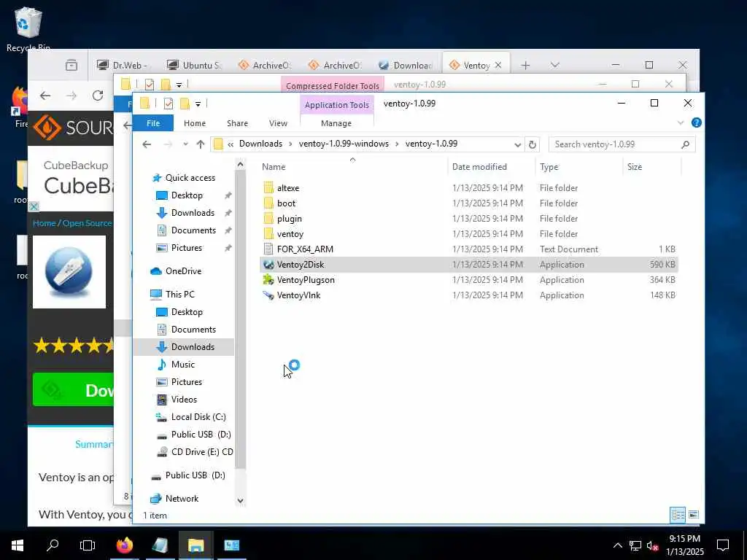Open a new browser tab
This screenshot has height=560, width=747.
tap(525, 65)
